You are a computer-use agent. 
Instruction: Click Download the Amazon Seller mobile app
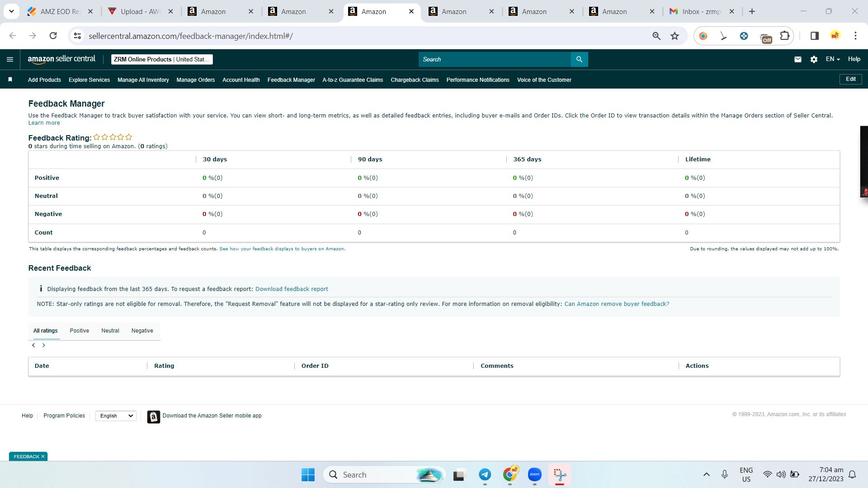tap(212, 416)
